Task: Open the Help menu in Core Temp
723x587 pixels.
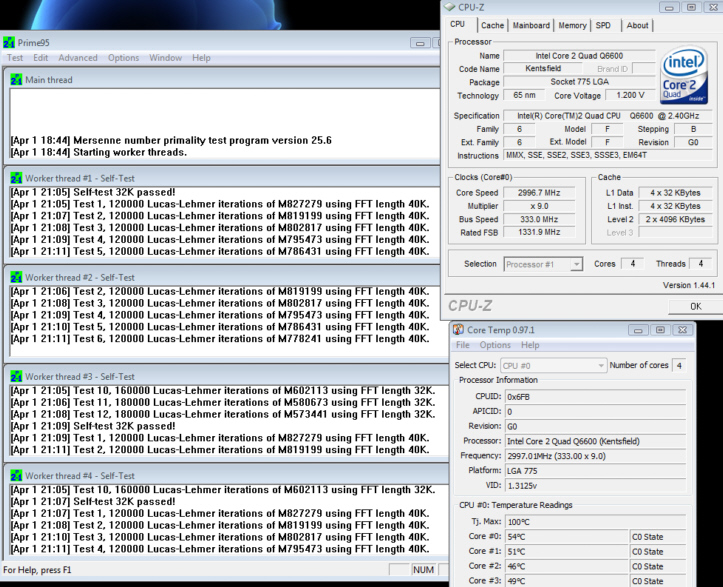Action: (x=530, y=345)
